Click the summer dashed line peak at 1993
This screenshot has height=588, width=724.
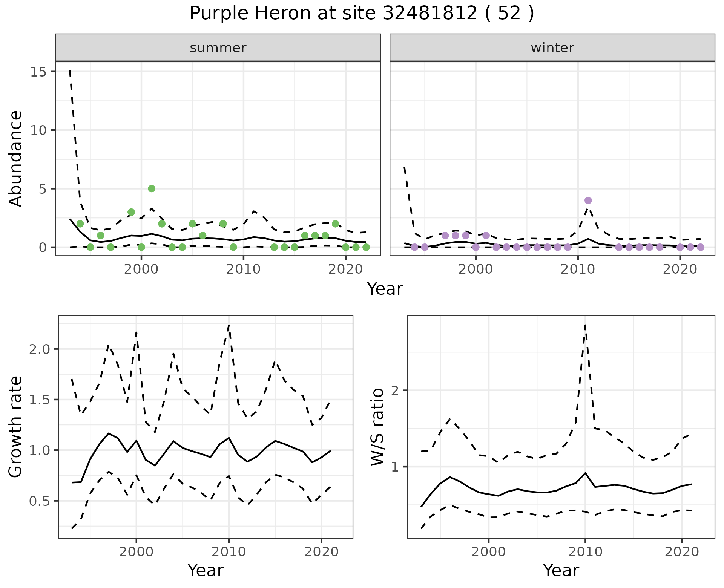coord(70,72)
